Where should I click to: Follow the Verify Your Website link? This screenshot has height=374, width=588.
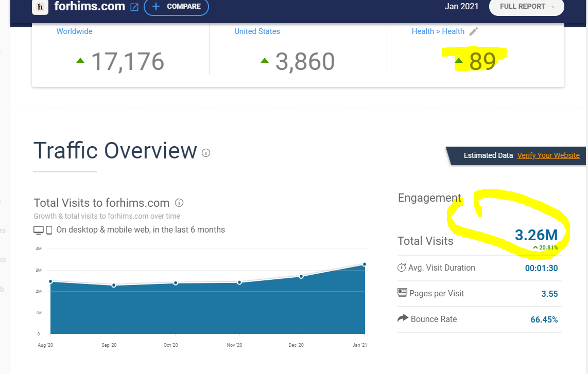click(548, 155)
